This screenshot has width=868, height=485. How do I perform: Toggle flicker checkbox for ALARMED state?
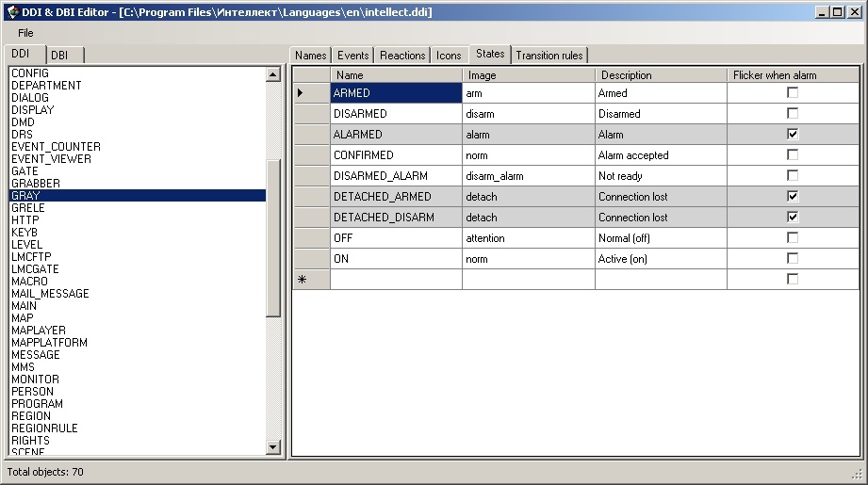point(793,135)
